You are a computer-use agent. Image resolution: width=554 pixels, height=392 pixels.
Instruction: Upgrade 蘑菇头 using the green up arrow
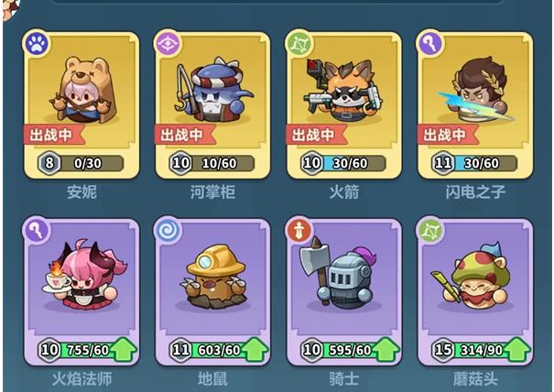[x=517, y=349]
